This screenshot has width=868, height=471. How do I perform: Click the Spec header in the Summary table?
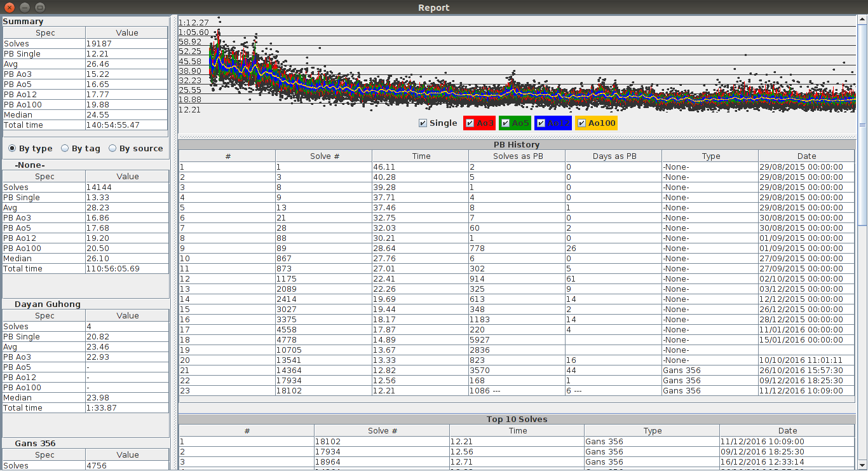click(44, 32)
